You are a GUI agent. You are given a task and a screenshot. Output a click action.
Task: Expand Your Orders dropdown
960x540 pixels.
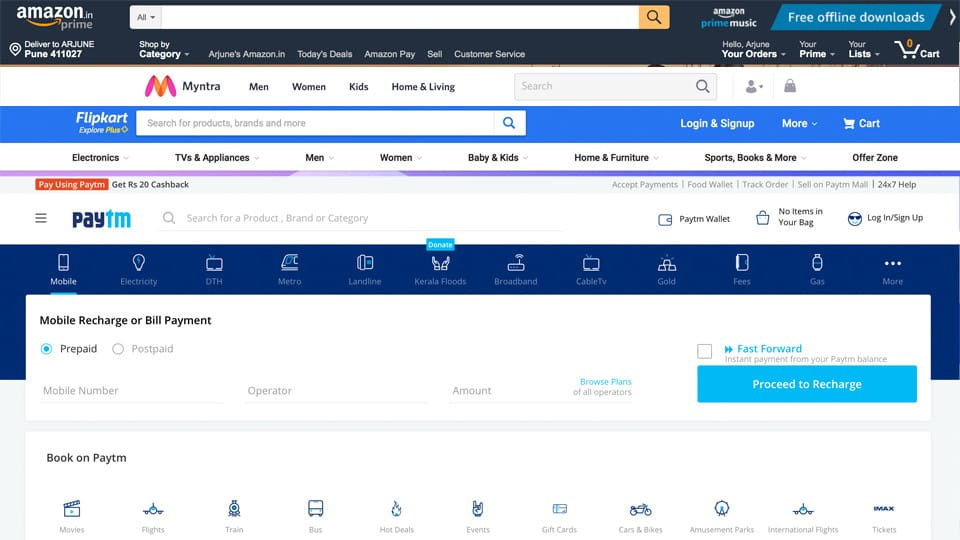(754, 50)
